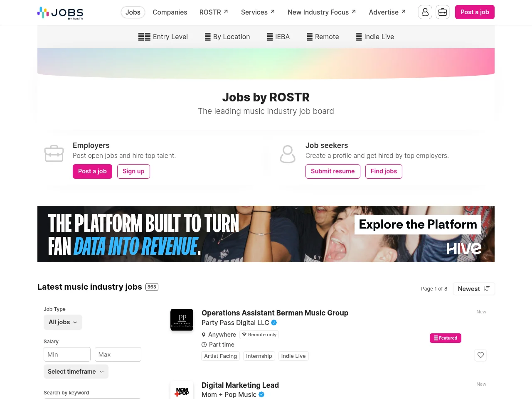Click the Job seekers person icon
Viewport: 532px width, 399px height.
(288, 154)
